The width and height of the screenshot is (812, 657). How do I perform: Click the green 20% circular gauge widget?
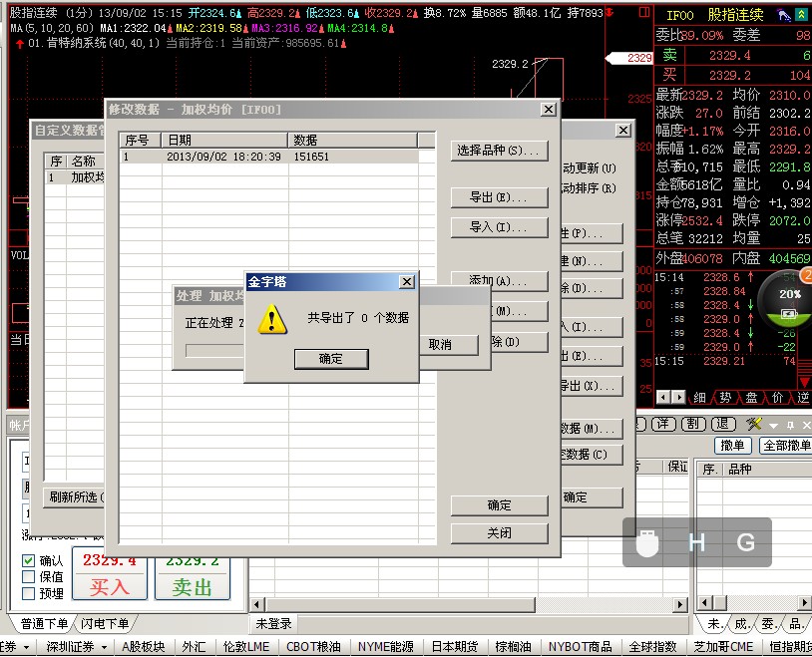point(789,297)
